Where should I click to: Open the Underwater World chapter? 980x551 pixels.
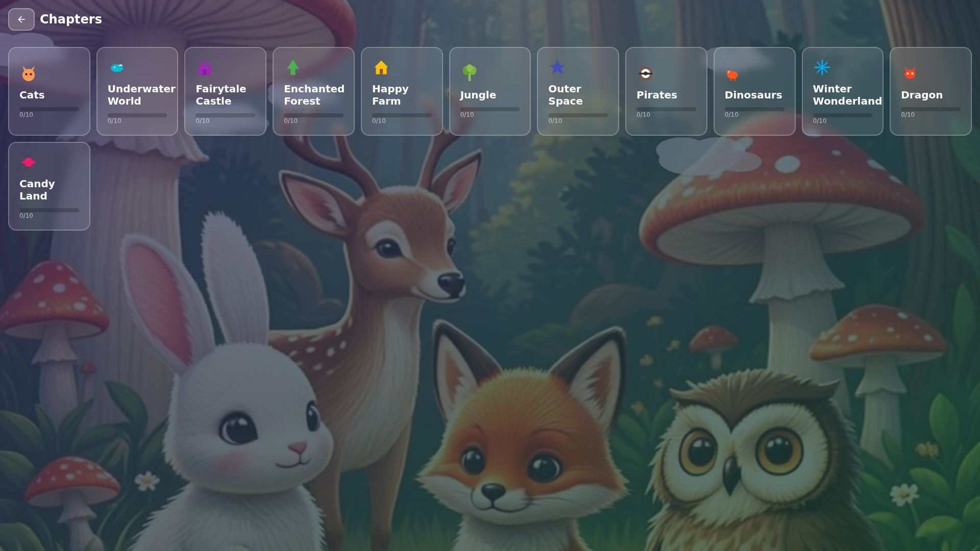coord(137,91)
